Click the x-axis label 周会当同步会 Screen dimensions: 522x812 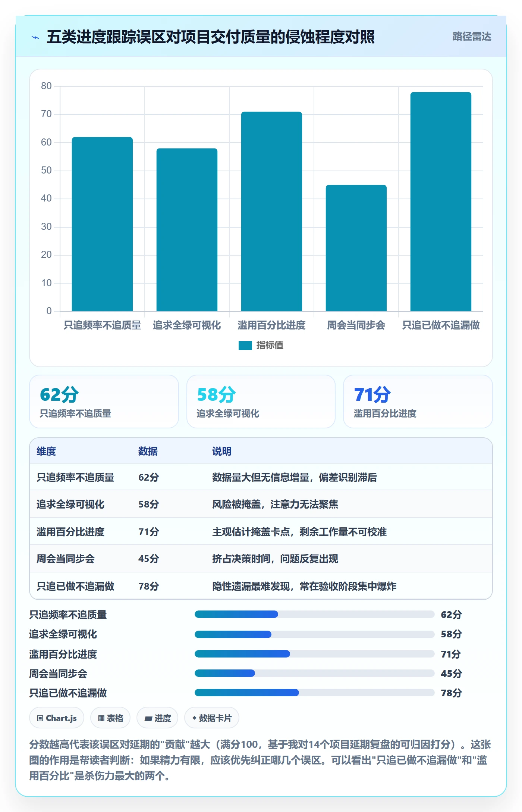[356, 325]
